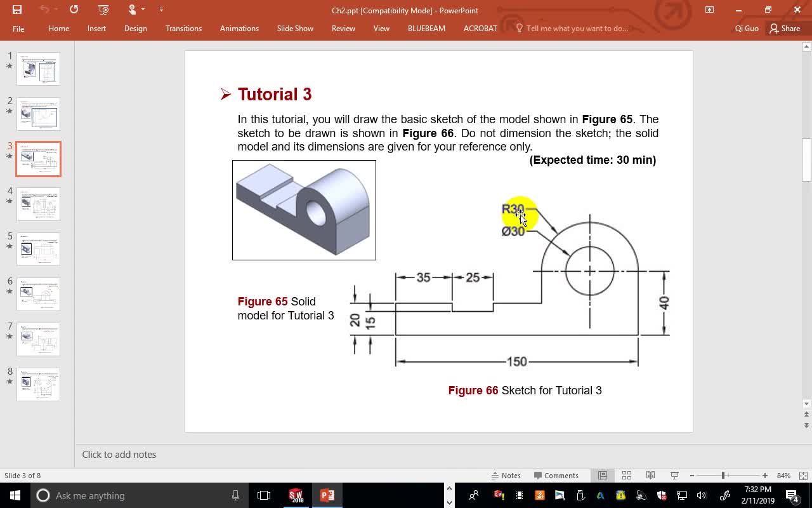Open the Undo history dropdown arrow
Screen dimensions: 812x508
pos(55,10)
